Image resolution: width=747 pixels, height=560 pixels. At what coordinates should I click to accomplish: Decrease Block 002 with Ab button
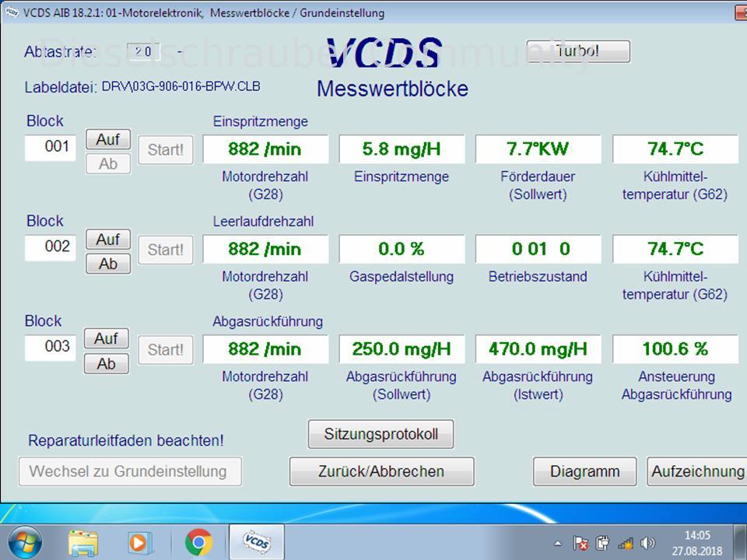[108, 264]
